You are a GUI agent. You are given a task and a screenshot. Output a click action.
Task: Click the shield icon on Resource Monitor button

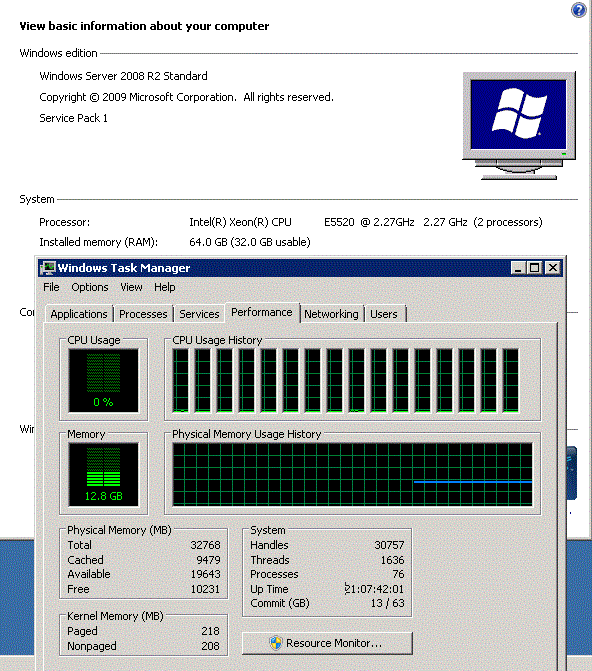[x=276, y=643]
